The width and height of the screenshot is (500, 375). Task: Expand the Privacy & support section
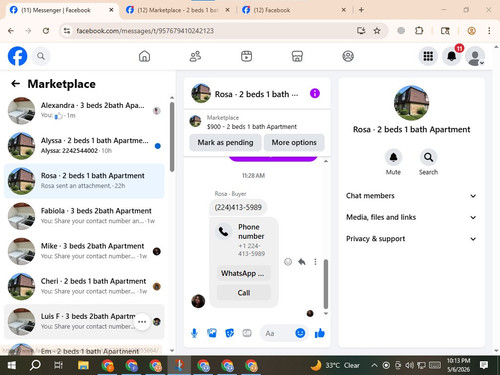tap(411, 239)
